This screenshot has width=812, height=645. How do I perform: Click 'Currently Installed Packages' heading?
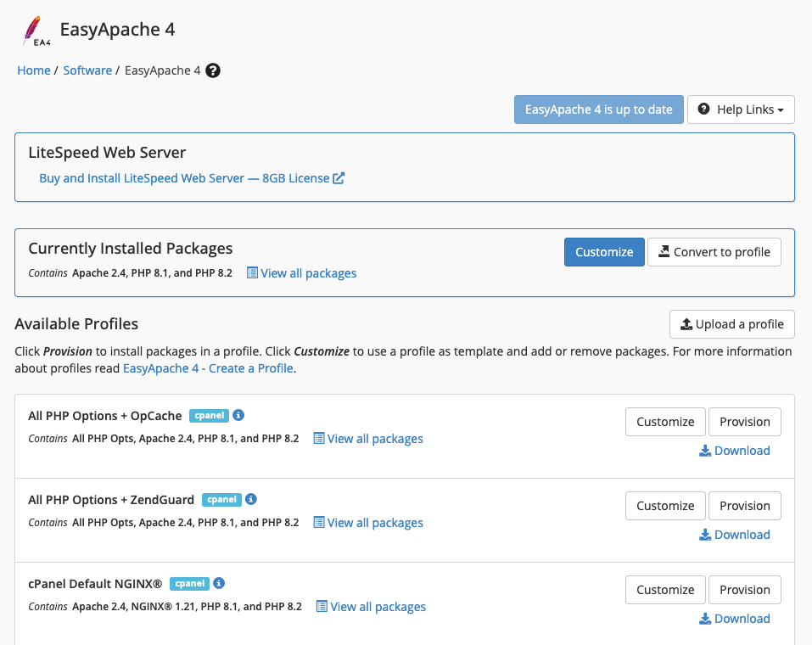point(131,248)
